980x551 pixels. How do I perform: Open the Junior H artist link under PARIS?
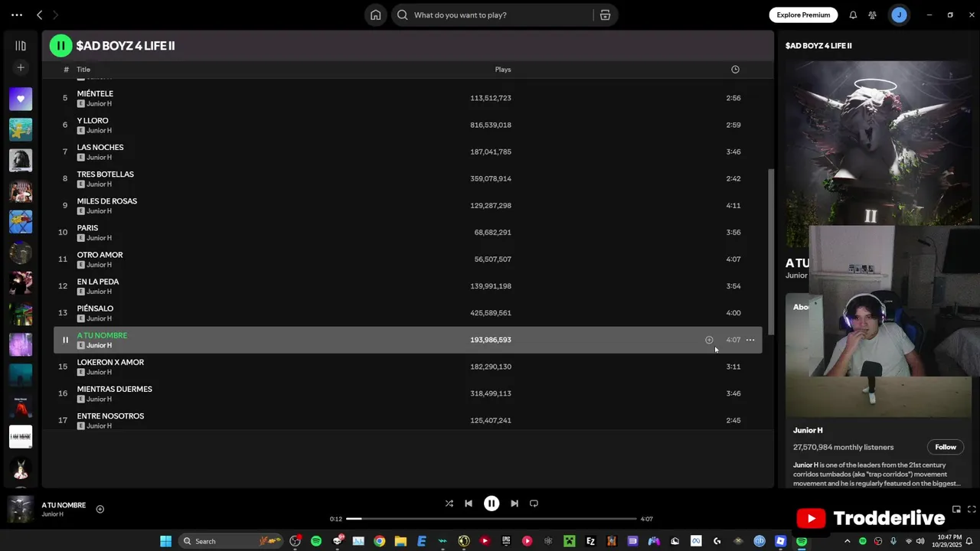(99, 238)
